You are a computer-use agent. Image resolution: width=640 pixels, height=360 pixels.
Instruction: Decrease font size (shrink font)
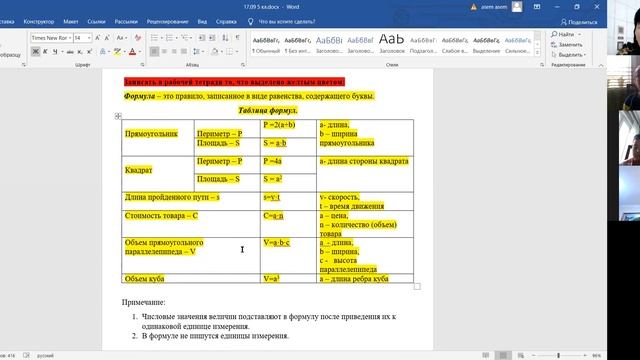click(107, 38)
